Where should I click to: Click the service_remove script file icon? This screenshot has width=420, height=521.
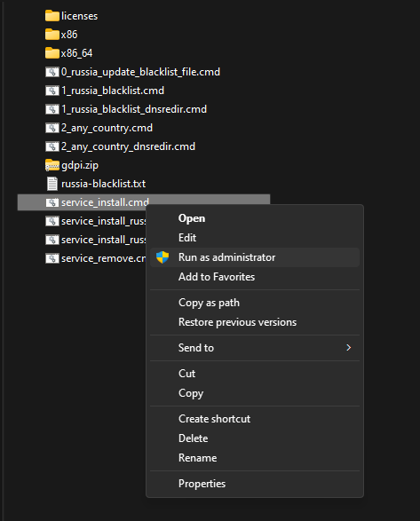point(52,258)
